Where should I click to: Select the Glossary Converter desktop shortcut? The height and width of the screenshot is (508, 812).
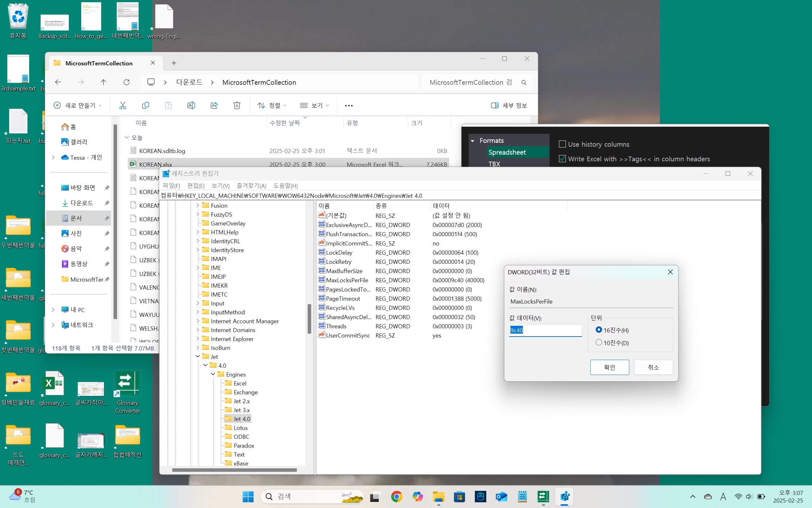(128, 392)
